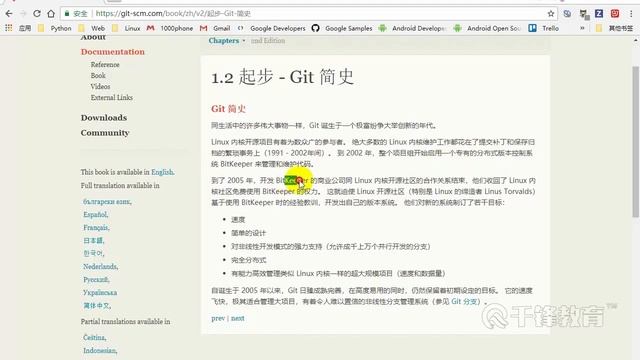Click the secure padlock icon
The width and height of the screenshot is (640, 360).
67,13
